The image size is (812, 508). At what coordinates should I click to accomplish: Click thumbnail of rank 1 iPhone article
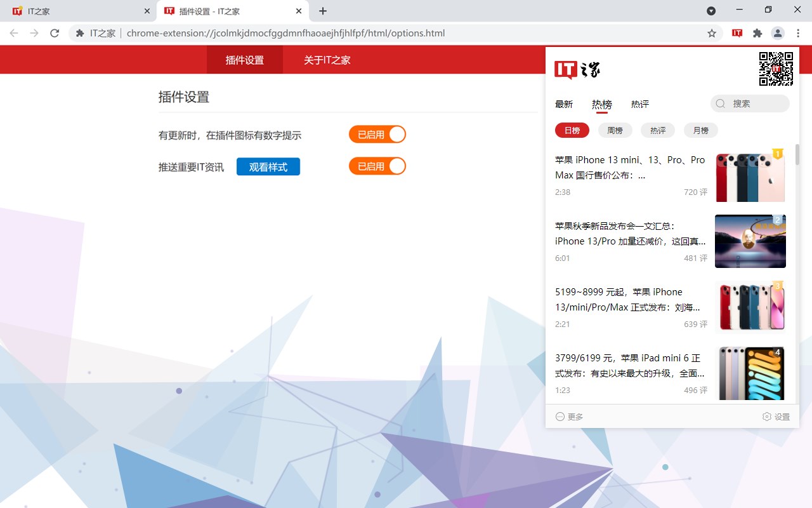tap(750, 175)
